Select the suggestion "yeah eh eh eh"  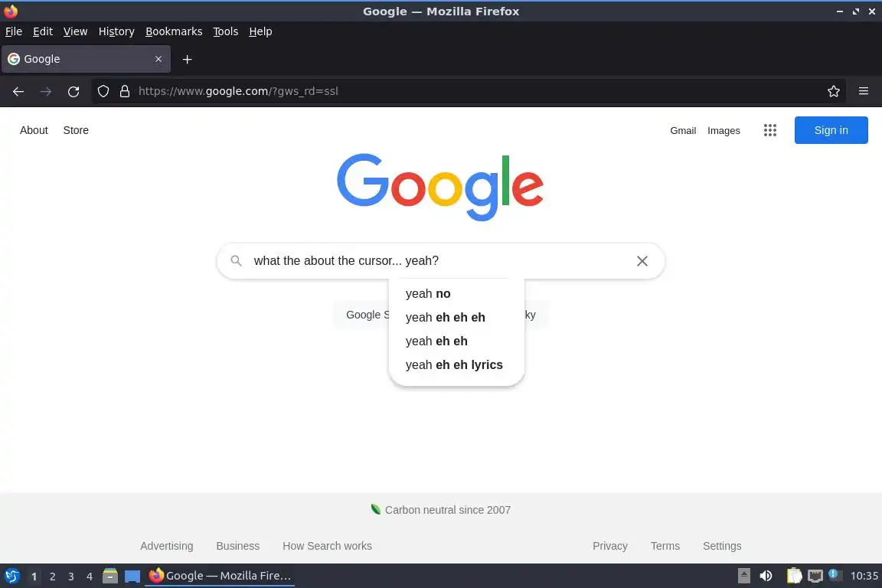[x=456, y=317]
